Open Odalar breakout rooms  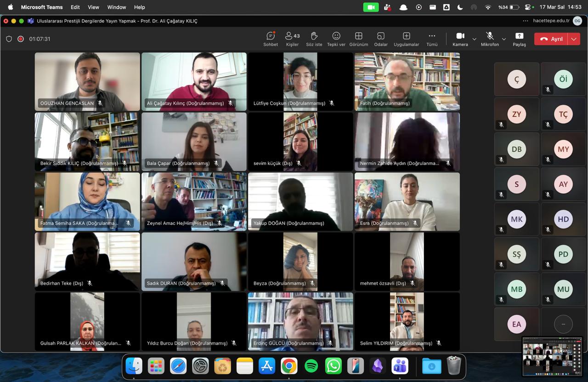point(381,39)
